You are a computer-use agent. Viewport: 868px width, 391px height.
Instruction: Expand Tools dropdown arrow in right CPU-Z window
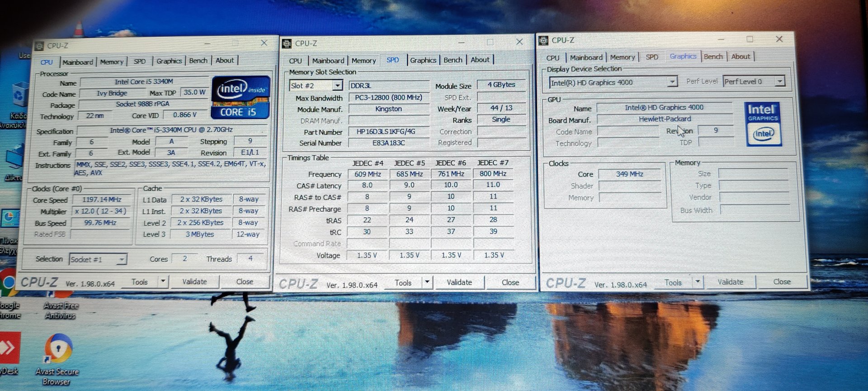[x=698, y=281]
